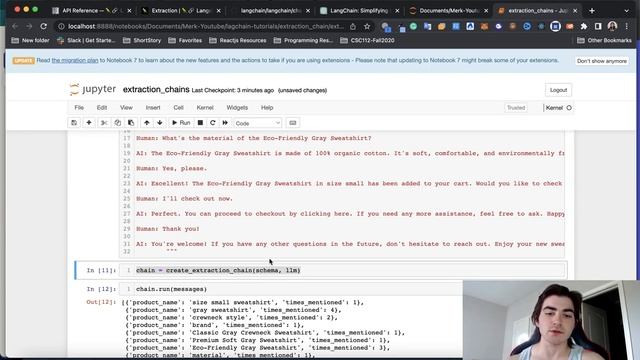Move selected cell down arrow

tap(160, 123)
